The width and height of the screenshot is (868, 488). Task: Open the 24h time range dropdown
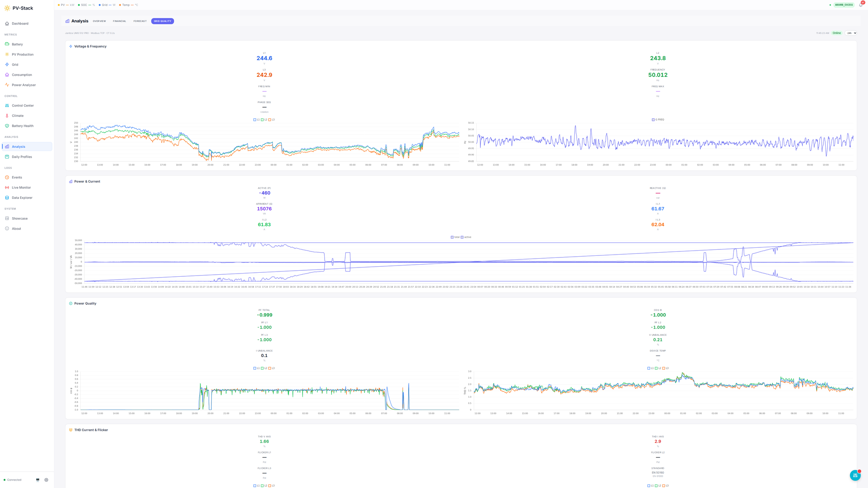(851, 33)
